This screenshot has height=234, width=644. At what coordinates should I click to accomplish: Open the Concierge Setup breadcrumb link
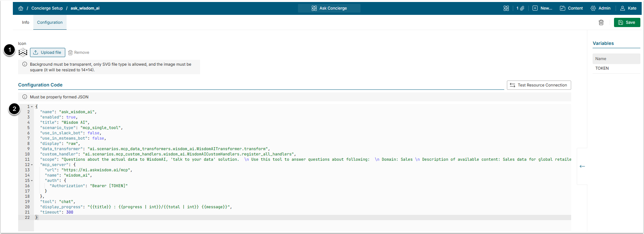click(x=47, y=8)
